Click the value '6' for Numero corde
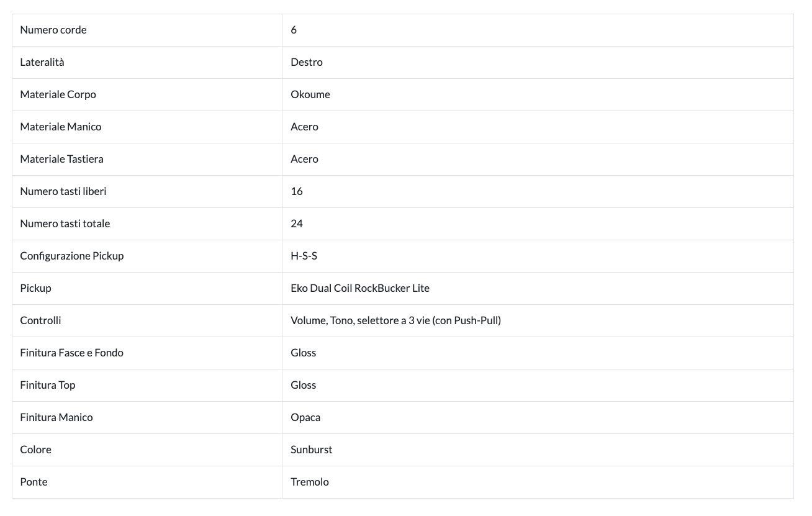Image resolution: width=812 pixels, height=516 pixels. point(294,30)
